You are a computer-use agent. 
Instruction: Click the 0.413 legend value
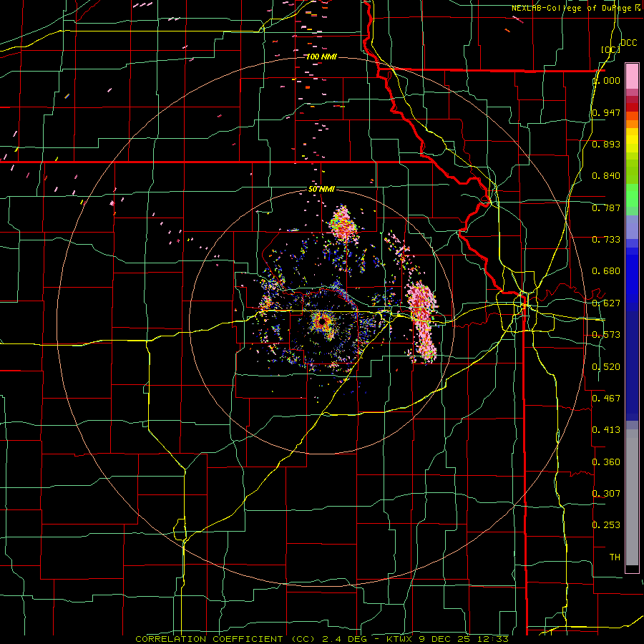click(606, 430)
